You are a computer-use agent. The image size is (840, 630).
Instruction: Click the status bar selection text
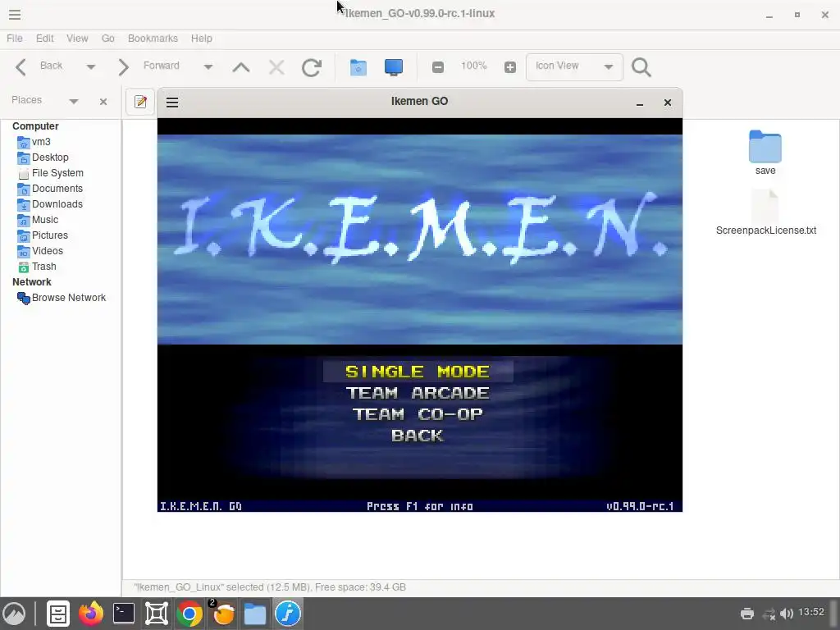pyautogui.click(x=270, y=587)
